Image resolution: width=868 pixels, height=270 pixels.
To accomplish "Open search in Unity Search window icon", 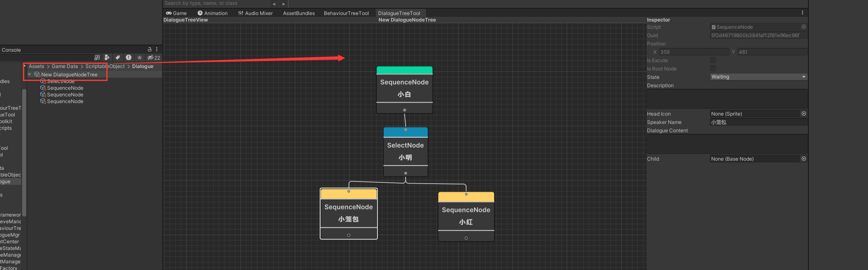I will pos(97,58).
